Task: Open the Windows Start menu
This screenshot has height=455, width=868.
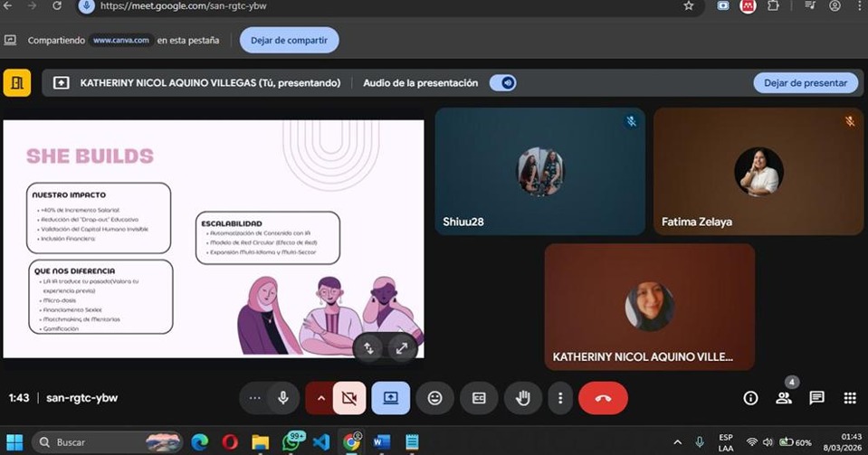Action: pyautogui.click(x=14, y=442)
